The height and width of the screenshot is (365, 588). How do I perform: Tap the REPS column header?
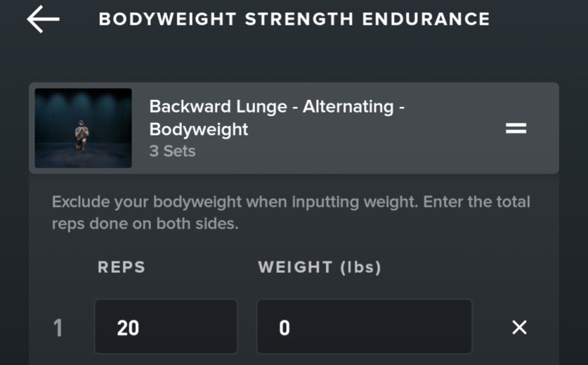[x=121, y=267]
